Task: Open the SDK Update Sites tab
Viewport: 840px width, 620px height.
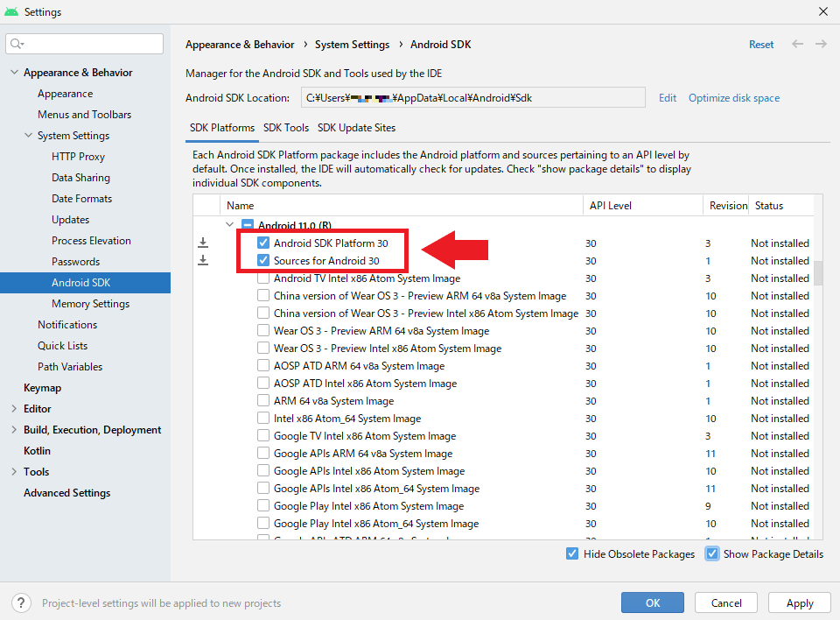Action: click(356, 127)
